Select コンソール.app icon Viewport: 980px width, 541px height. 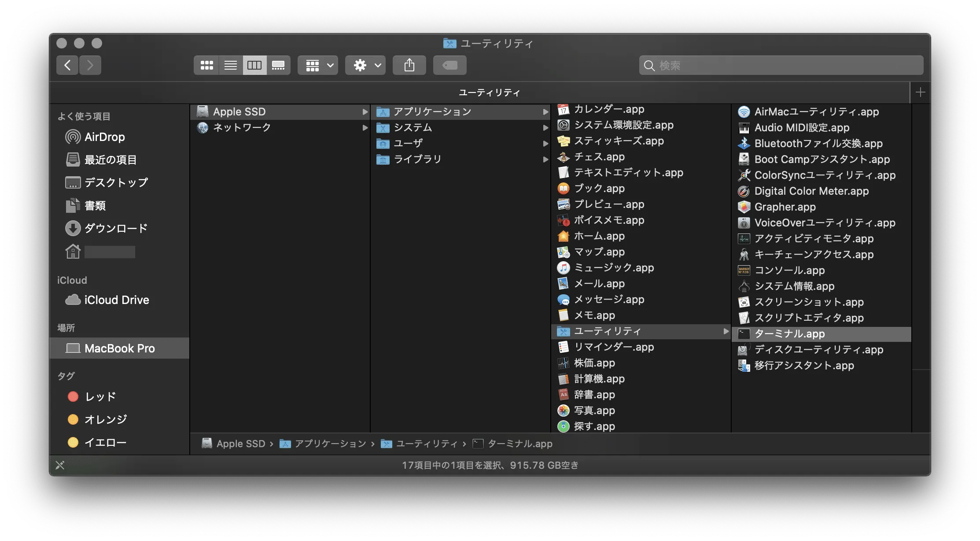click(744, 270)
